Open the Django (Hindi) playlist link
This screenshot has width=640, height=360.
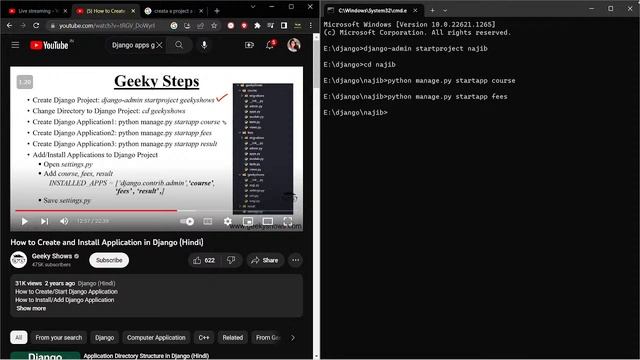click(x=96, y=283)
